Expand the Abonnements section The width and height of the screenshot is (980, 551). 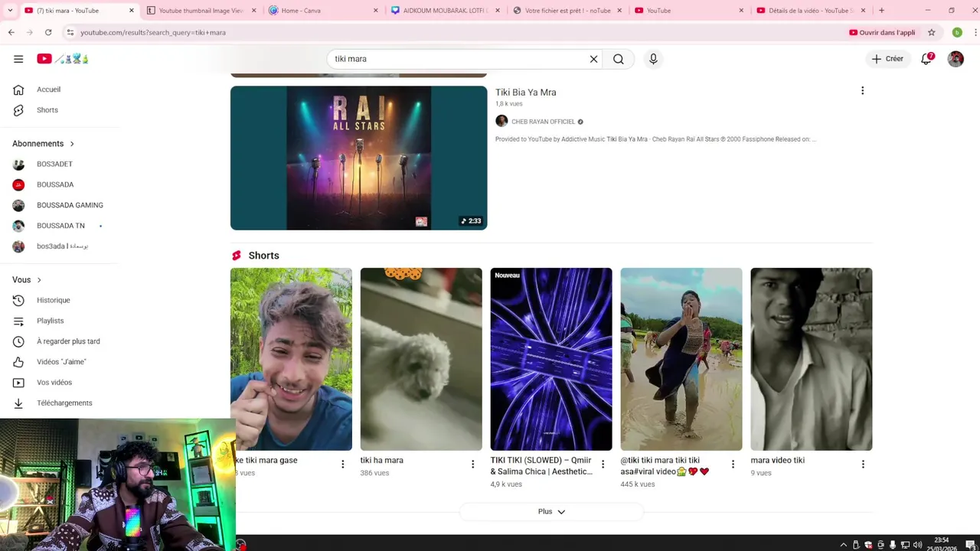pyautogui.click(x=44, y=144)
